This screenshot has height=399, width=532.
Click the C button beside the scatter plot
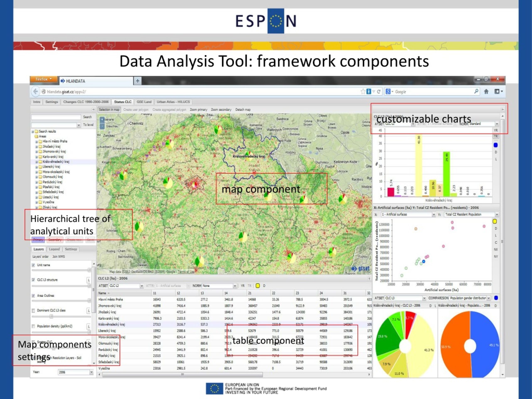pos(496,243)
